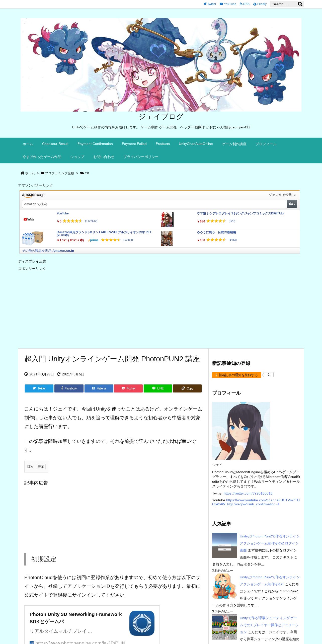This screenshot has width=322, height=644.
Task: Click the blonde character article thumbnail
Action: tap(225, 586)
